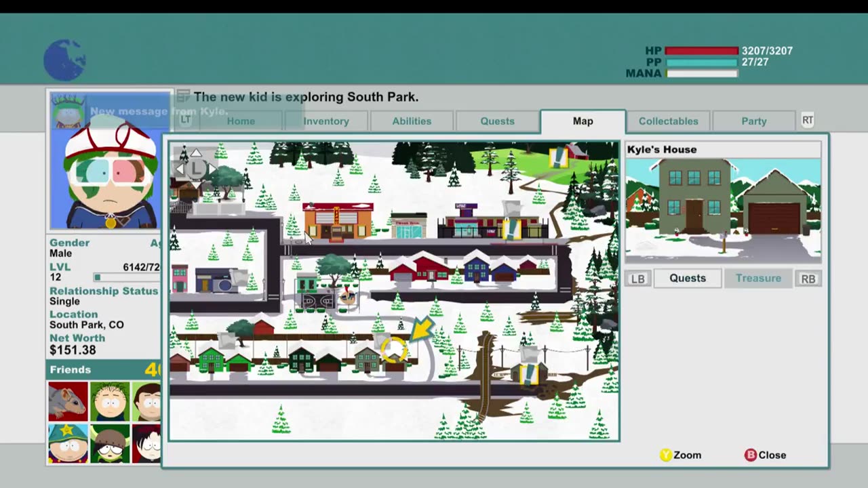Click the friend with glasses portrait

(110, 443)
